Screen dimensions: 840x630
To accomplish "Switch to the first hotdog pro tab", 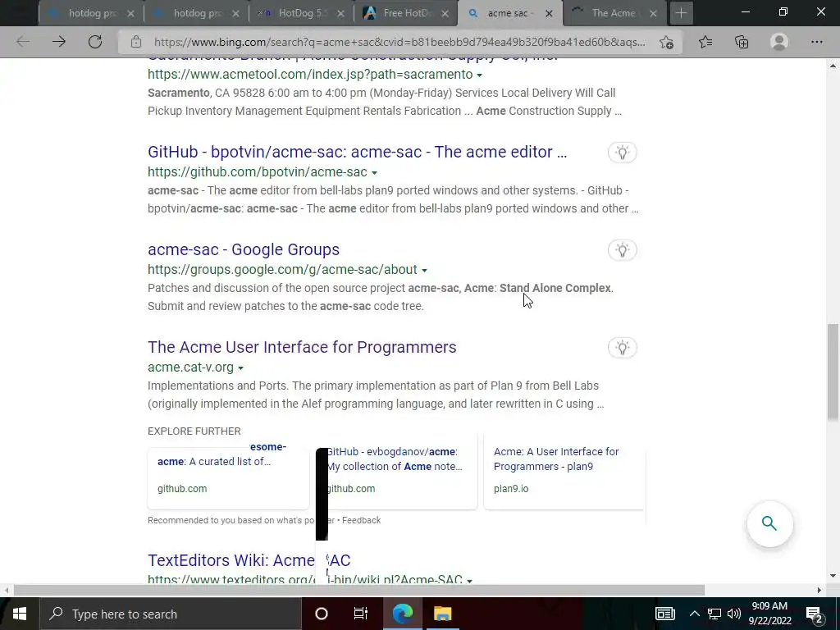I will tap(91, 13).
